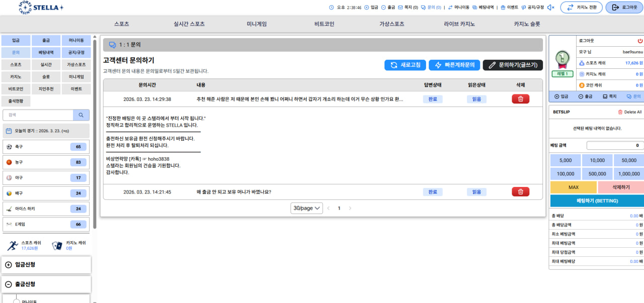Select the 축구 sport category

point(46,147)
